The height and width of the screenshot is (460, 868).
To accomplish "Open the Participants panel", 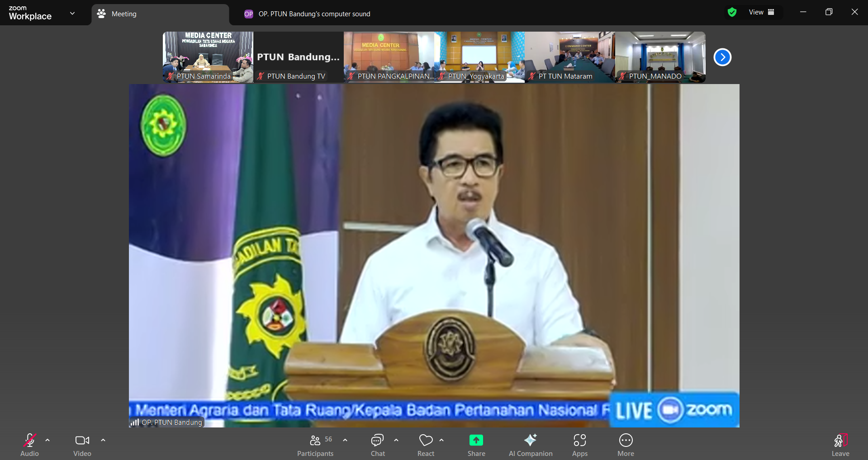I will point(315,445).
